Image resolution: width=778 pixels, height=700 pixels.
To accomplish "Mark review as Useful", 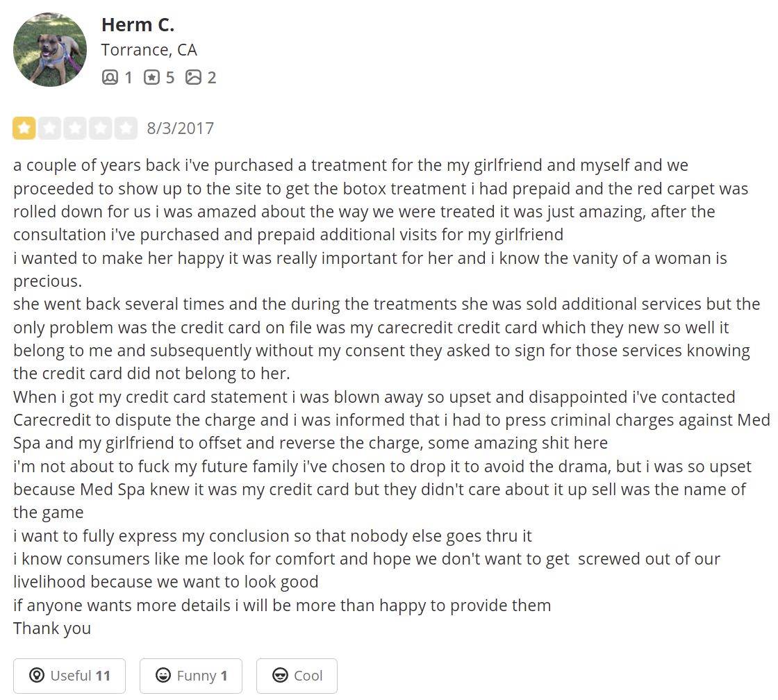I will [x=69, y=676].
